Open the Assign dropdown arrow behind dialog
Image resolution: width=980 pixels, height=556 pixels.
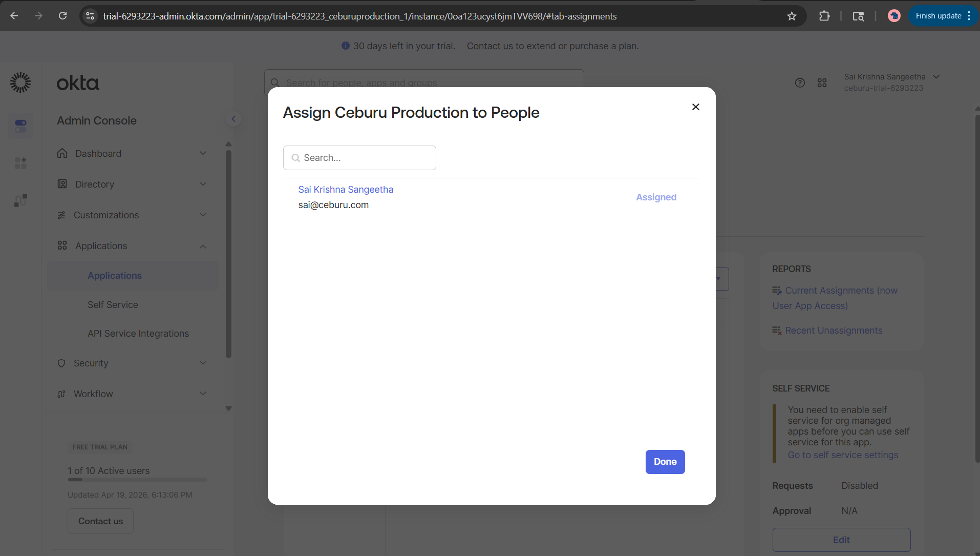click(x=719, y=279)
